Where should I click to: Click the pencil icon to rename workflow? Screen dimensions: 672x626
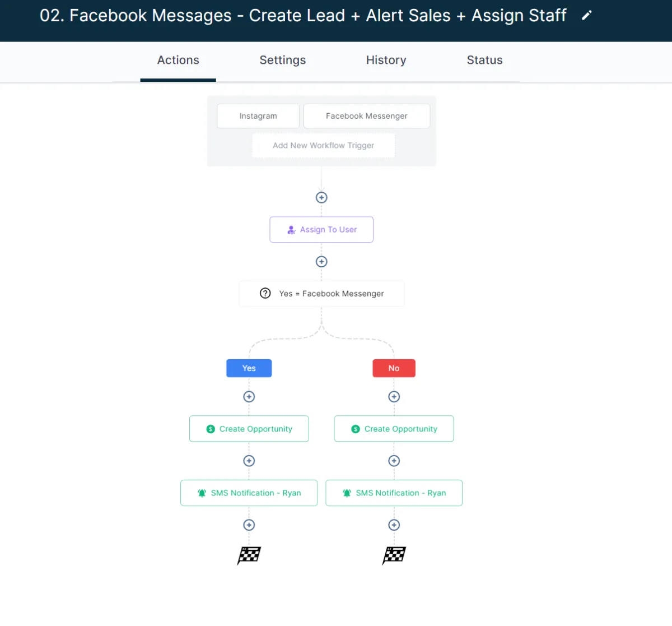586,16
